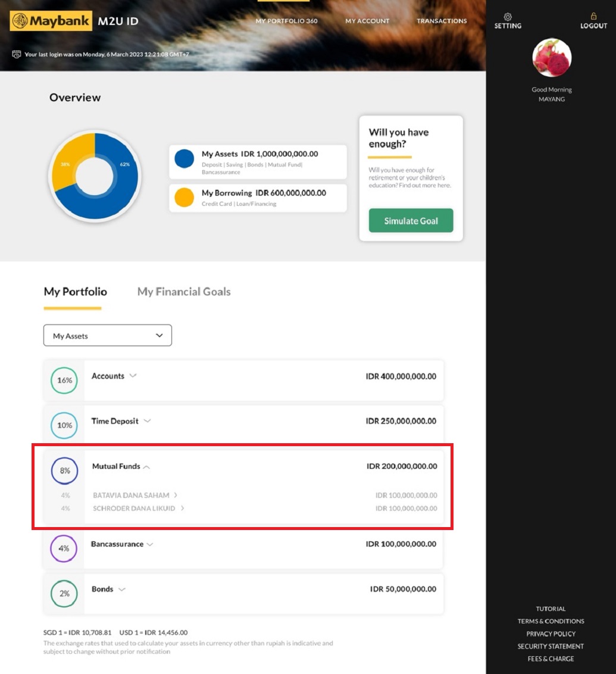Collapse the Mutual Funds row chevron
The width and height of the screenshot is (616, 674).
(146, 467)
